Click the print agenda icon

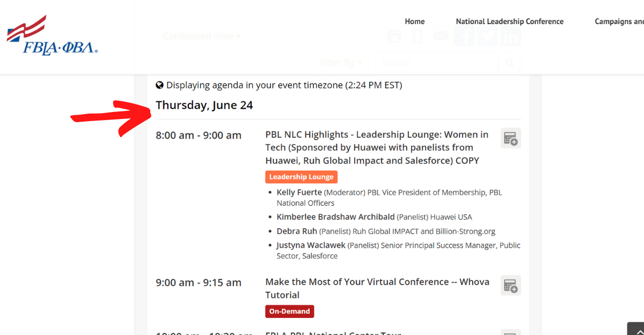(394, 36)
